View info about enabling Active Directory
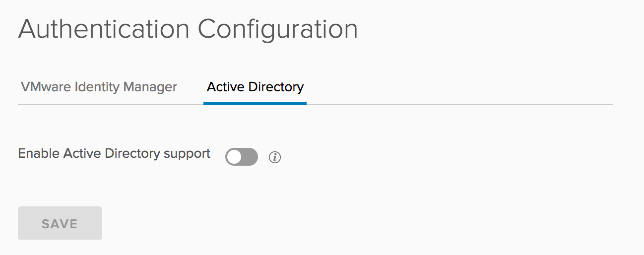 (274, 157)
